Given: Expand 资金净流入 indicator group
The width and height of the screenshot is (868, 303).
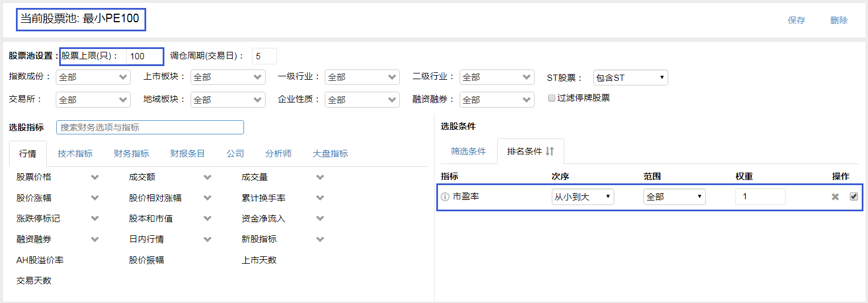Looking at the screenshot, I should [x=320, y=218].
